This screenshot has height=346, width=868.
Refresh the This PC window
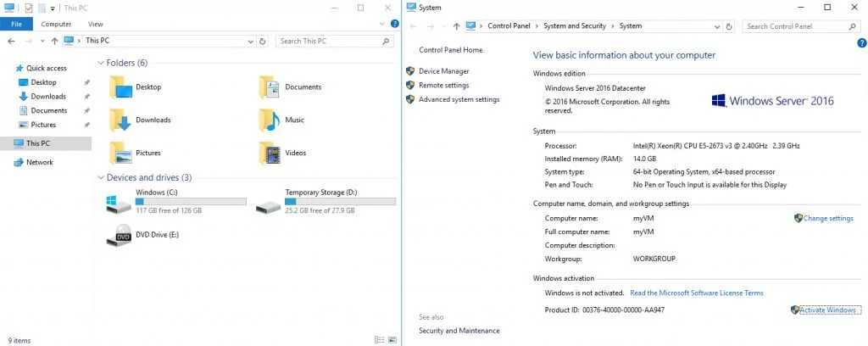pos(263,41)
